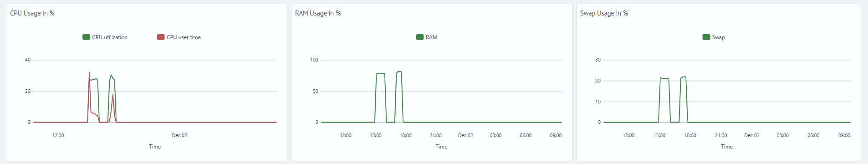Click the 12:00 label on CPU chart
This screenshot has height=164, width=868.
(x=58, y=135)
